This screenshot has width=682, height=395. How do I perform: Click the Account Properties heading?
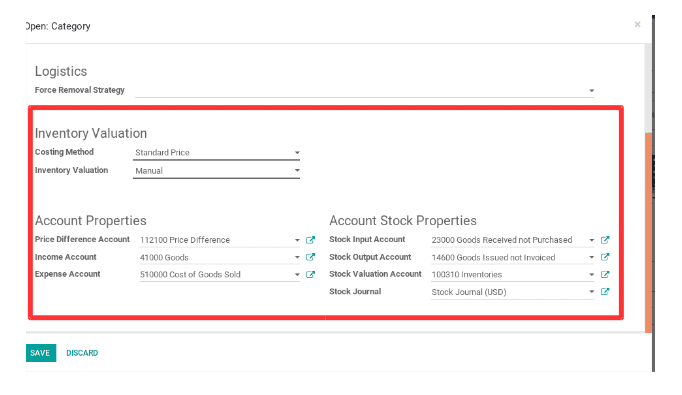[90, 220]
